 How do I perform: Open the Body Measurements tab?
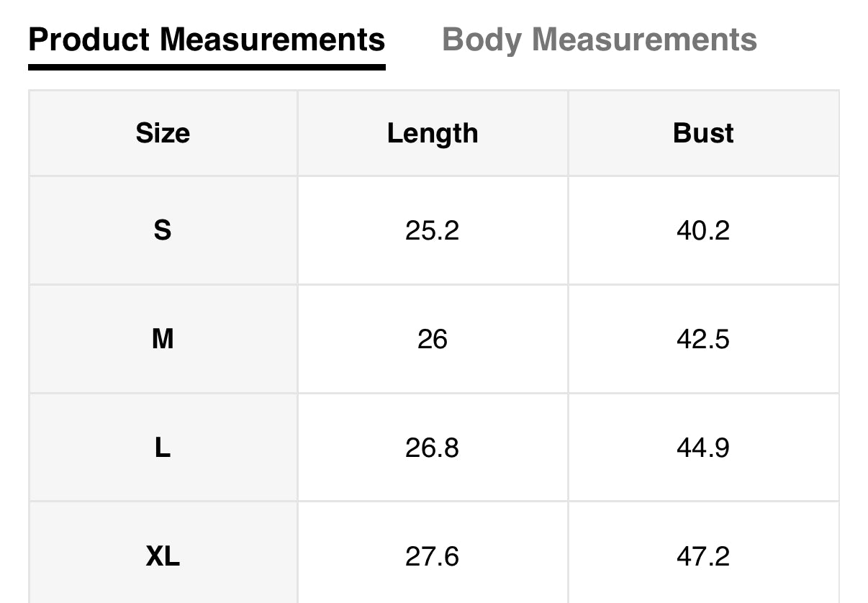pyautogui.click(x=599, y=40)
